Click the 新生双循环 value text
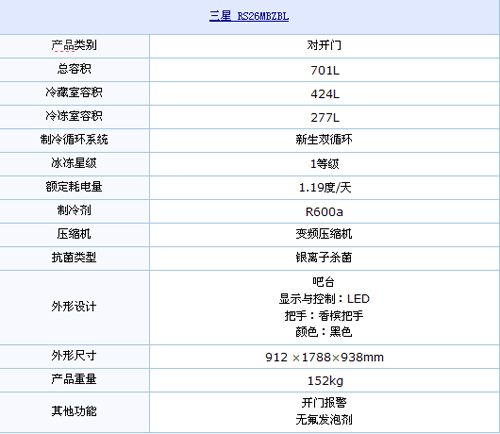This screenshot has height=434, width=500. [324, 139]
